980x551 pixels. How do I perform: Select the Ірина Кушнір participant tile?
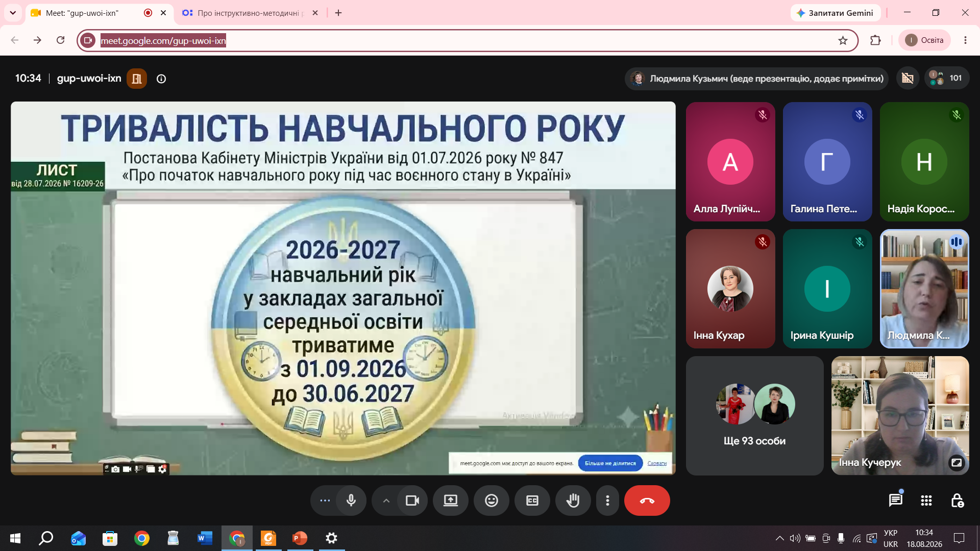(827, 289)
